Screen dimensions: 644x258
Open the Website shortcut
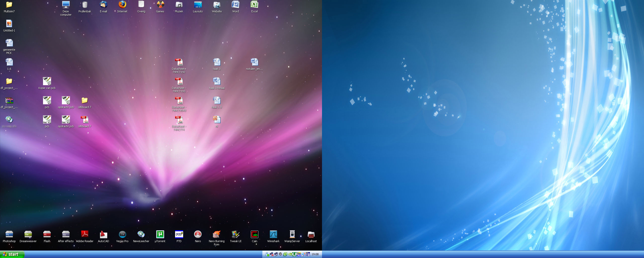(217, 7)
